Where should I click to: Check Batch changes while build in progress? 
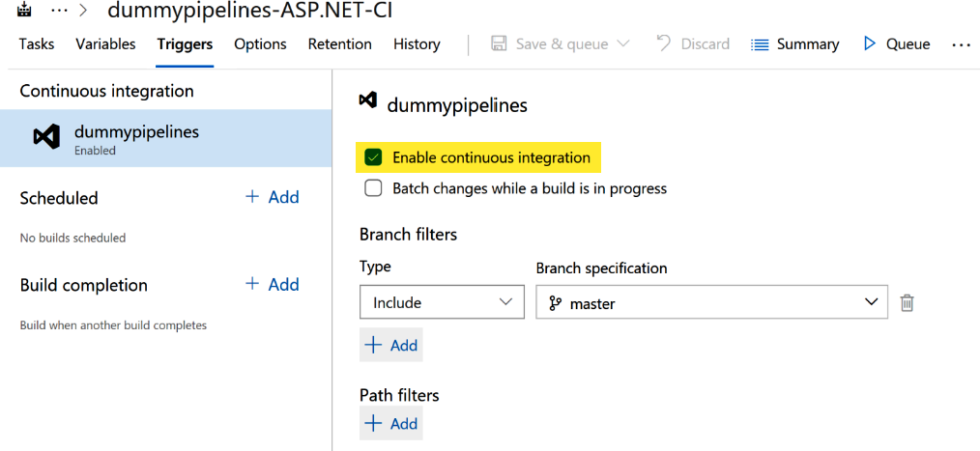[x=373, y=188]
